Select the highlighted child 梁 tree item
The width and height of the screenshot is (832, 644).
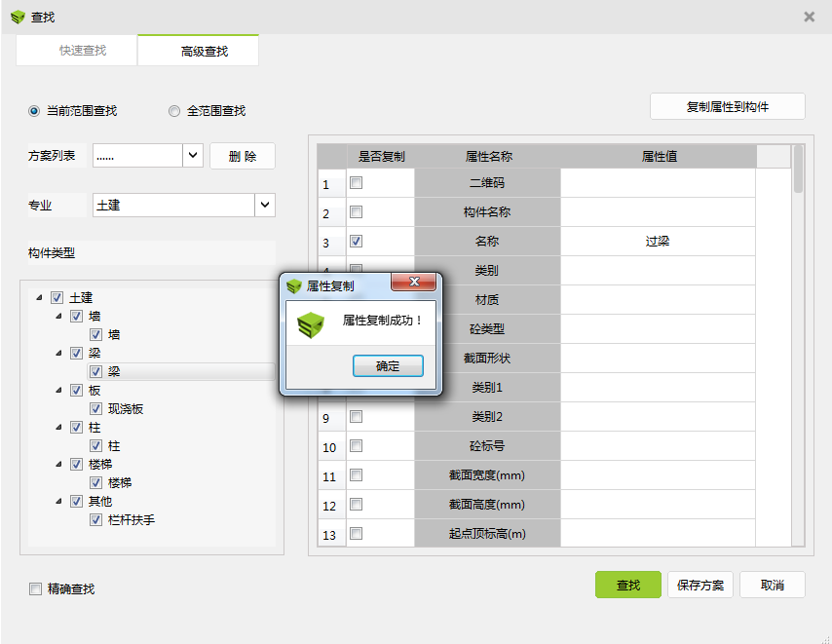coord(181,371)
